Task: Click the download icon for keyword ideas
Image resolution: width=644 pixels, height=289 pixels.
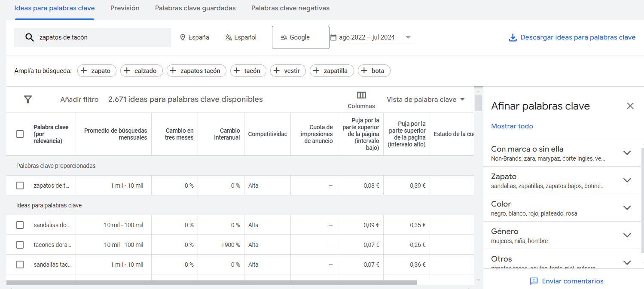Action: point(513,38)
